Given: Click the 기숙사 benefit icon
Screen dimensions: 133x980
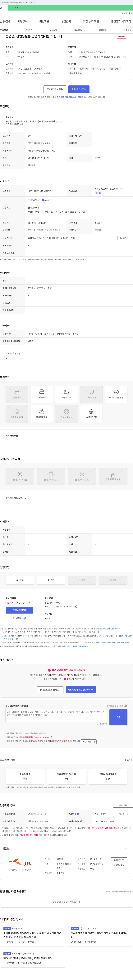Looking at the screenshot, I should (42, 394).
